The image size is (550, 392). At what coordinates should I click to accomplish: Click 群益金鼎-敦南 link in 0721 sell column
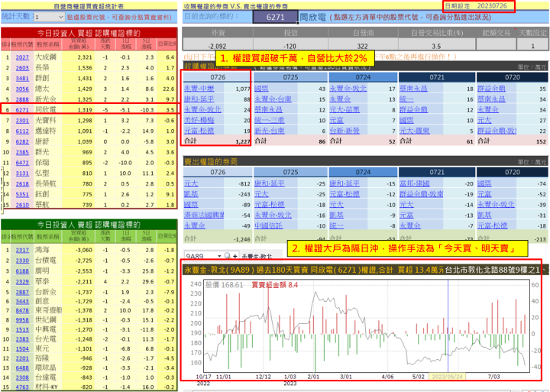click(x=421, y=194)
